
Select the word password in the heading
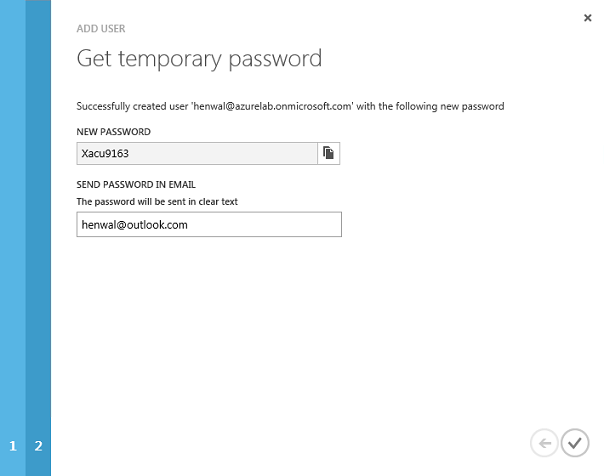pos(275,60)
